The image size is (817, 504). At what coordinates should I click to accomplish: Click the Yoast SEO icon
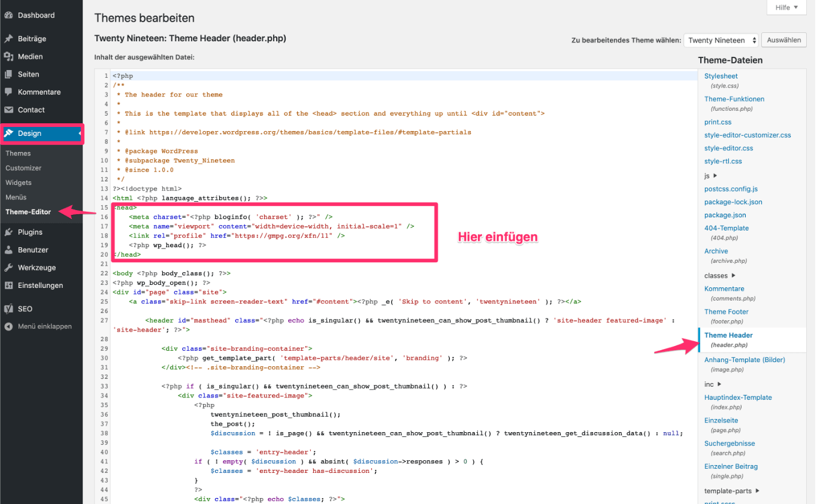[x=8, y=309]
